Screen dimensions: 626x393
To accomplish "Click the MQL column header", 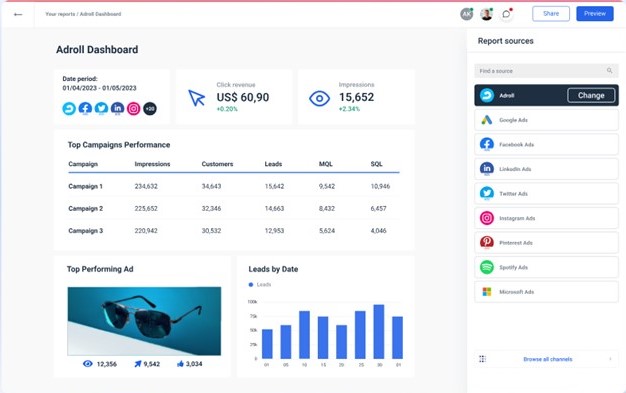I will tap(325, 164).
